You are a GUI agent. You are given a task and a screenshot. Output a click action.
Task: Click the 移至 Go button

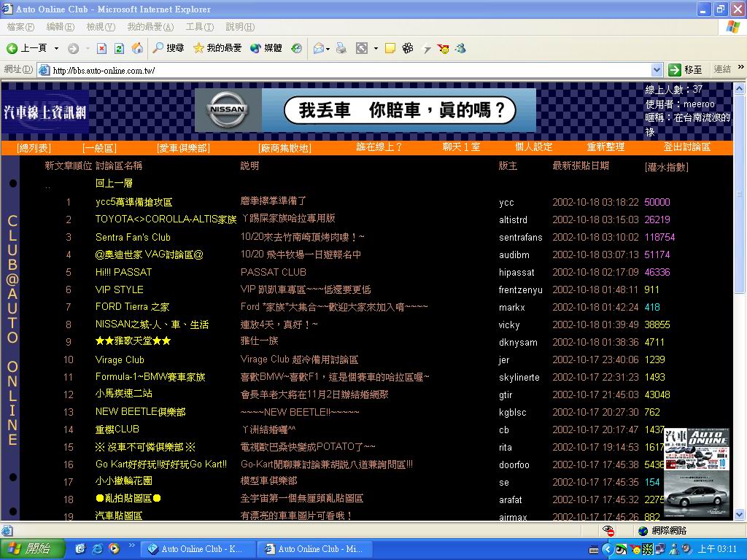coord(686,70)
